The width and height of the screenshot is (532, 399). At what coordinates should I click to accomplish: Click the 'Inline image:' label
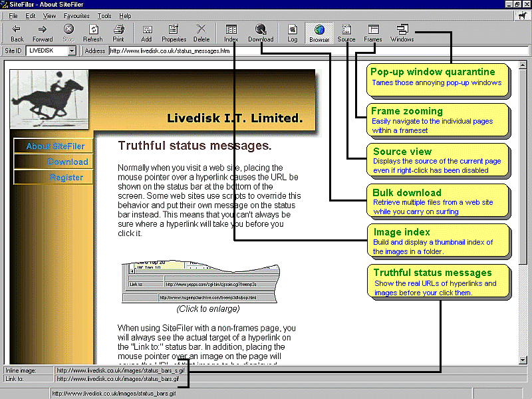click(x=21, y=370)
